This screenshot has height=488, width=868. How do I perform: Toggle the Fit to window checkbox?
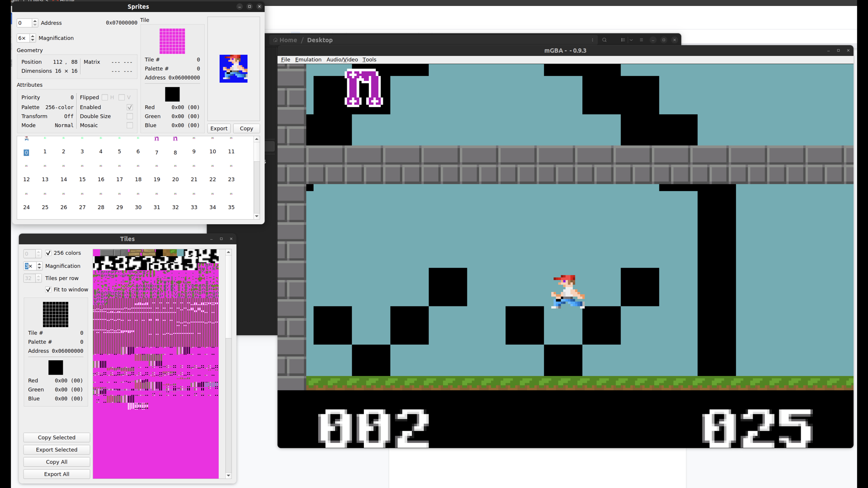click(48, 290)
